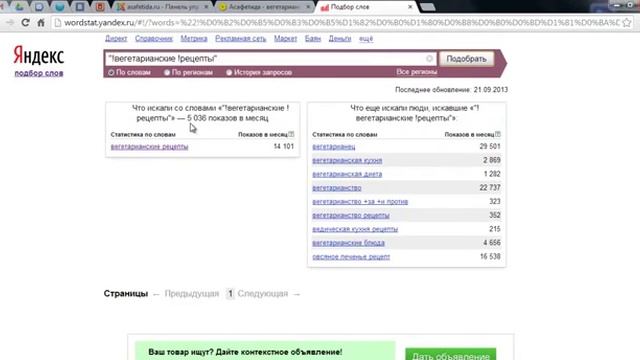Open the new tab button
The image size is (640, 360).
click(427, 7)
